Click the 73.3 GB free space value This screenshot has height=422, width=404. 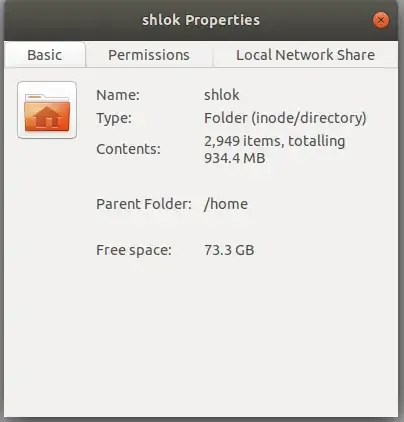[229, 250]
